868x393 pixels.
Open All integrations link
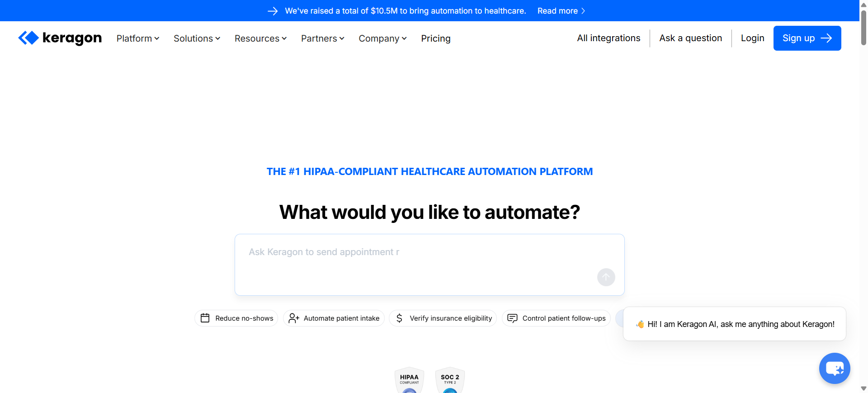[609, 38]
